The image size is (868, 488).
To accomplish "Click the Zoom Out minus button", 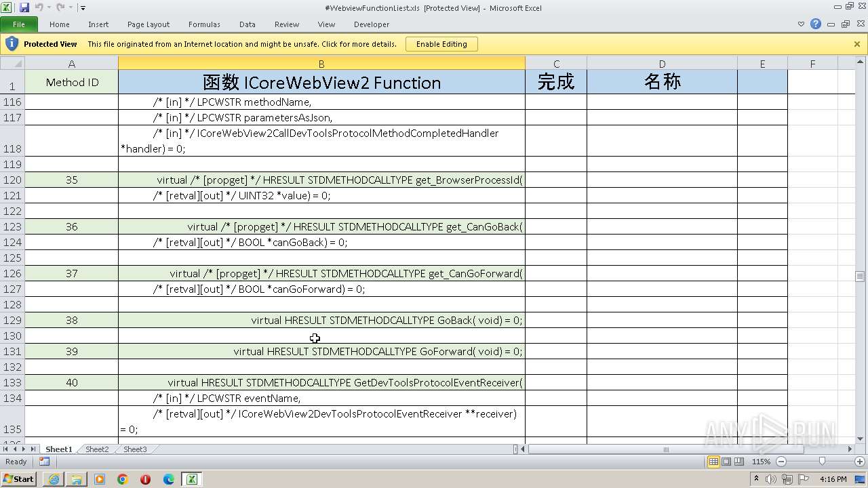I will (x=781, y=462).
